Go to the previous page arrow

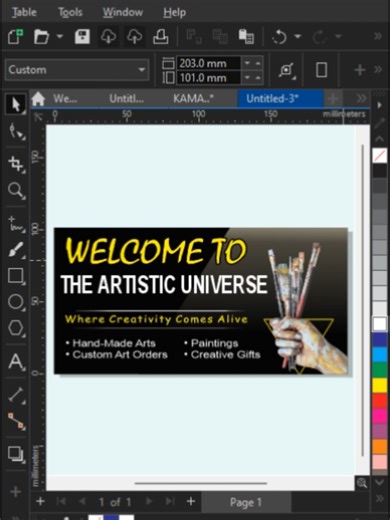[x=82, y=501]
